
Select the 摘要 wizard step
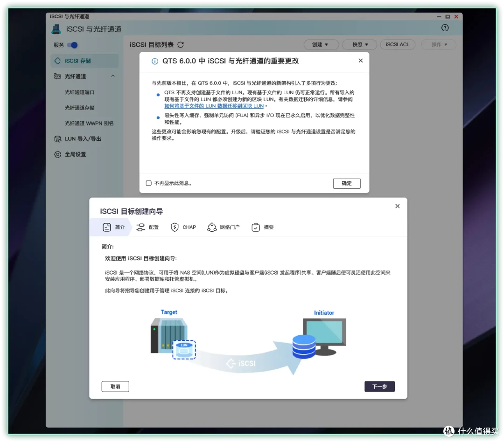tap(263, 227)
